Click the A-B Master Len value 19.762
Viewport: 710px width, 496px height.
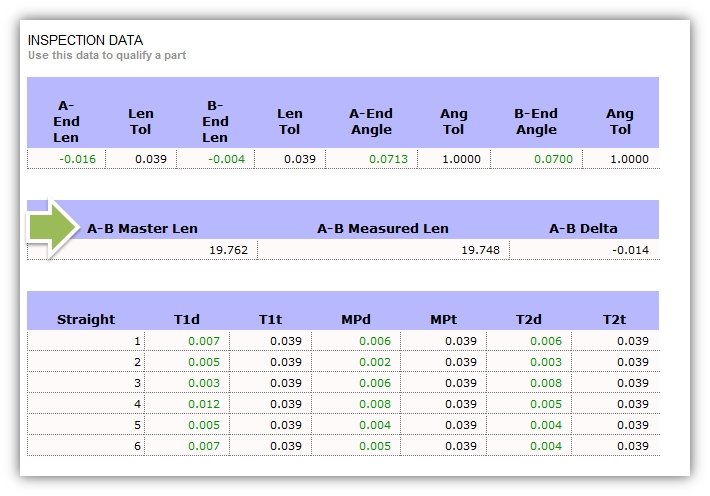pyautogui.click(x=228, y=250)
